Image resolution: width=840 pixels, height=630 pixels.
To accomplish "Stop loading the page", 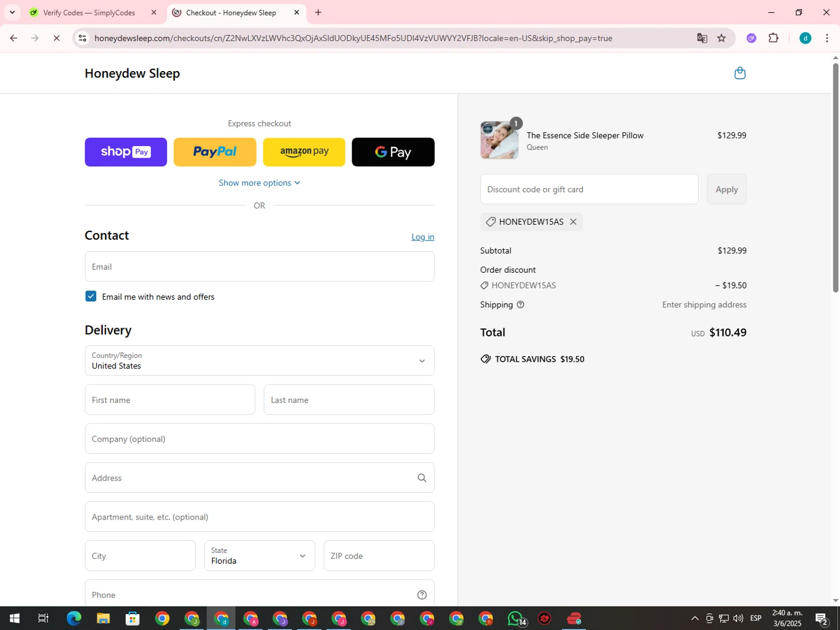I will pyautogui.click(x=57, y=38).
